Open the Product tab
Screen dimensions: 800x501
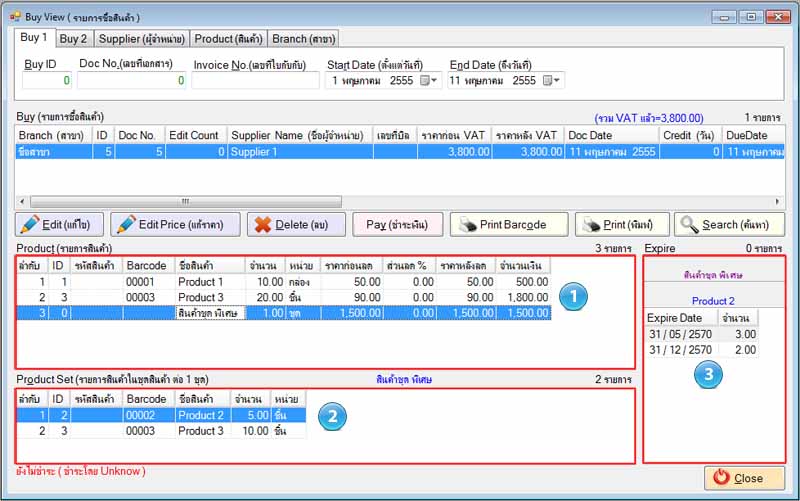[x=228, y=39]
